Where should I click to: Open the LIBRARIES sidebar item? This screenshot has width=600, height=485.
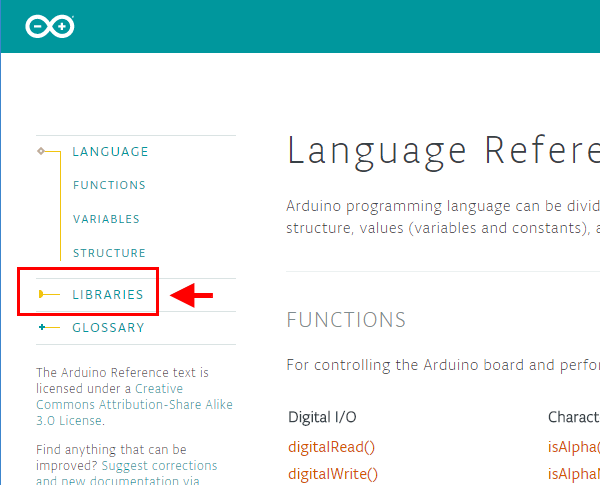click(x=108, y=295)
